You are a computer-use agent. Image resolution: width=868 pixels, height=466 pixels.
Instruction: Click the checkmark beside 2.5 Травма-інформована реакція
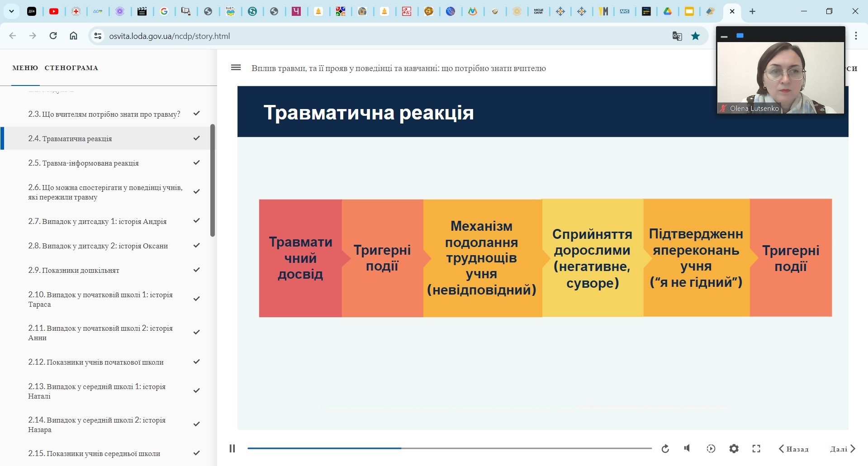[196, 162]
